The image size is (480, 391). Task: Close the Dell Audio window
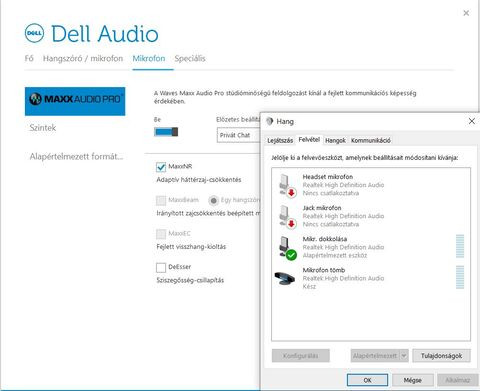coord(466,13)
